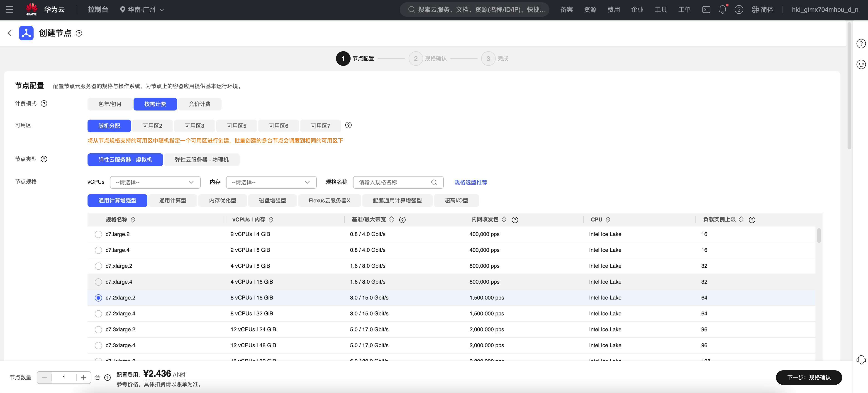Expand the vCPUs dropdown
Image resolution: width=868 pixels, height=393 pixels.
pos(155,182)
